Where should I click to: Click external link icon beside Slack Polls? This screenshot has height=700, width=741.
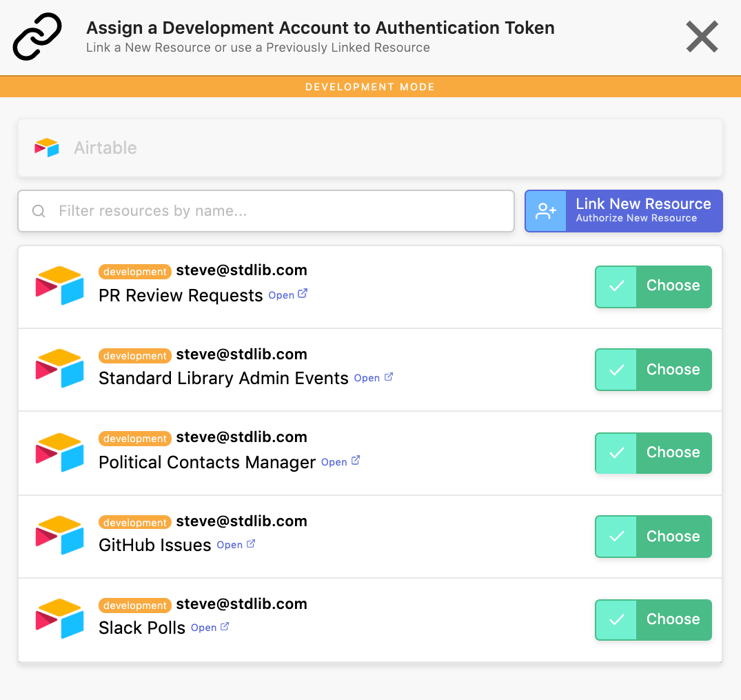tap(225, 626)
